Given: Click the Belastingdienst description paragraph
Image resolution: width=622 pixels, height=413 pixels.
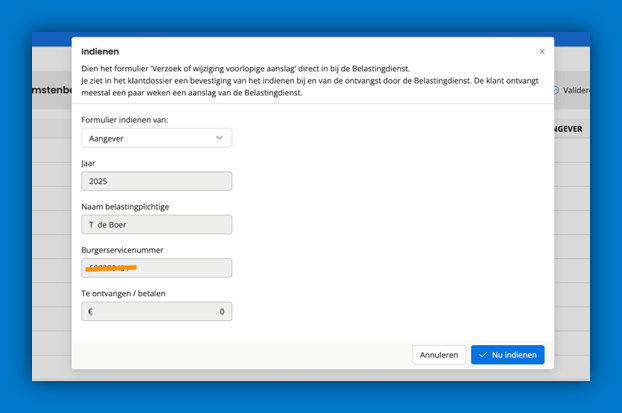Looking at the screenshot, I should click(x=300, y=82).
